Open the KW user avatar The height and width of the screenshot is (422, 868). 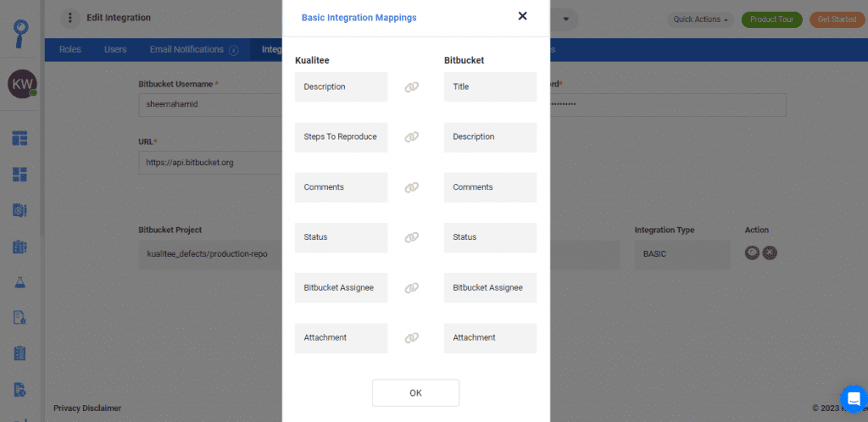click(22, 84)
